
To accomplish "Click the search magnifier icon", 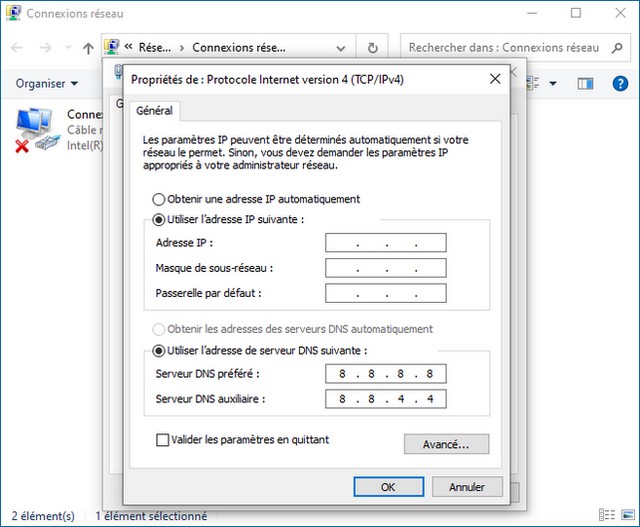I will 618,48.
